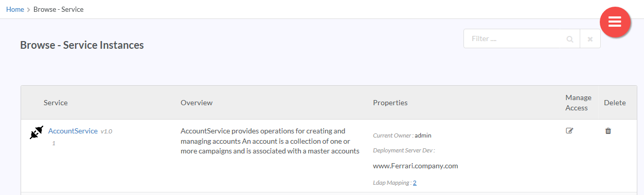The width and height of the screenshot is (644, 195).
Task: Click the Service column header
Action: pyautogui.click(x=56, y=103)
